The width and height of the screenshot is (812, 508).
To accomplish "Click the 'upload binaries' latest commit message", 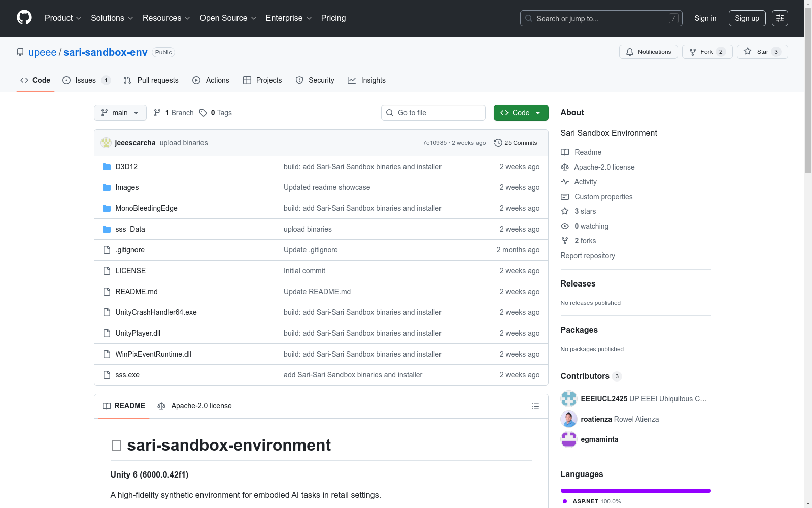I will tap(184, 143).
